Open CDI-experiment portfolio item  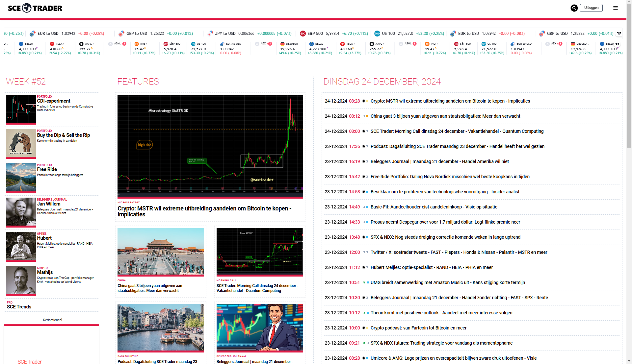pos(54,101)
